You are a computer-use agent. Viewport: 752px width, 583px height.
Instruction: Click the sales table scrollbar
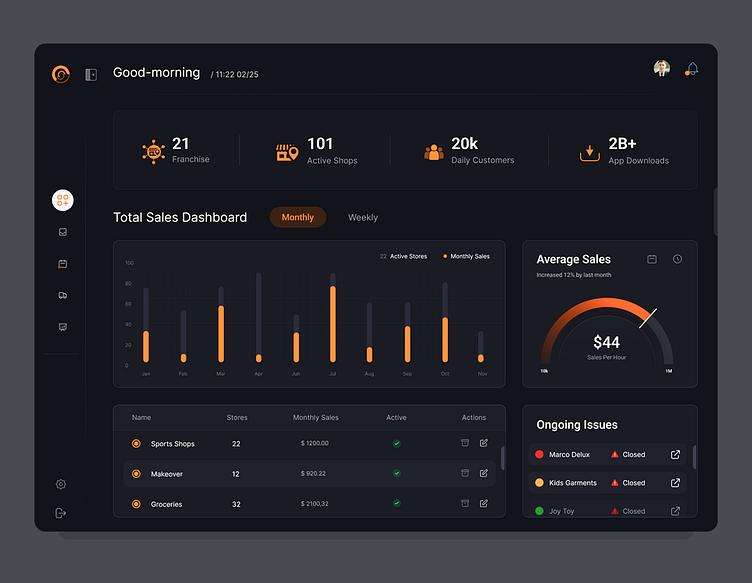pos(503,458)
